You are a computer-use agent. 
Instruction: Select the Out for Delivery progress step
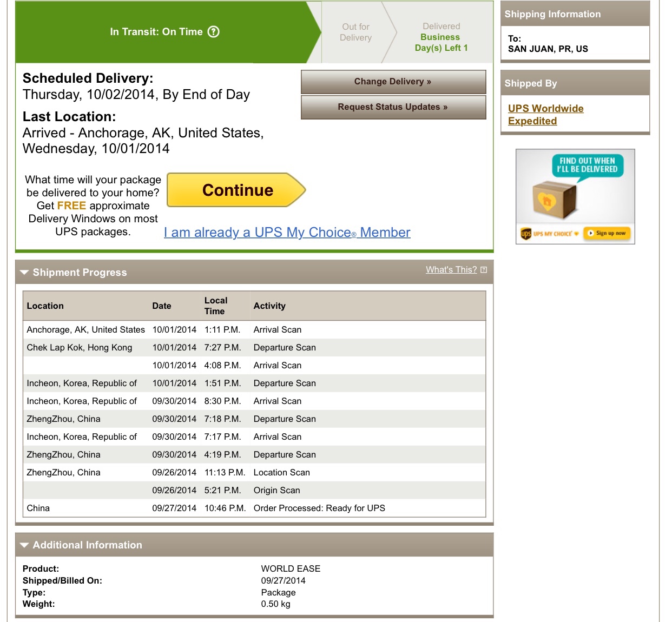pyautogui.click(x=355, y=32)
